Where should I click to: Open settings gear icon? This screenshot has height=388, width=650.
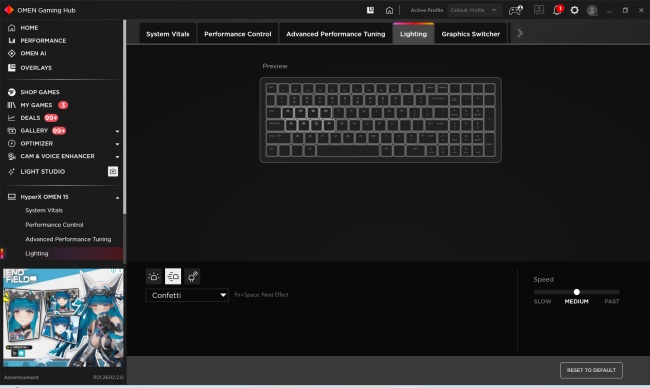(x=575, y=10)
